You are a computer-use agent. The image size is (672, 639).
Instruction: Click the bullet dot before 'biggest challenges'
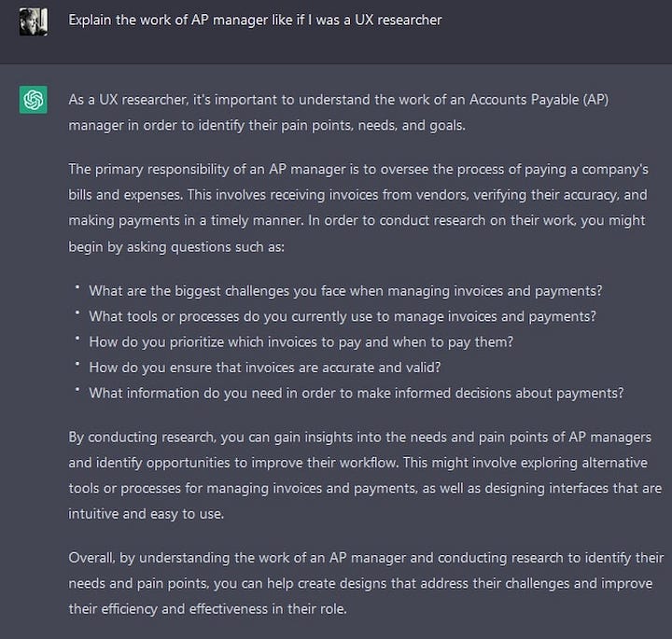pos(77,287)
